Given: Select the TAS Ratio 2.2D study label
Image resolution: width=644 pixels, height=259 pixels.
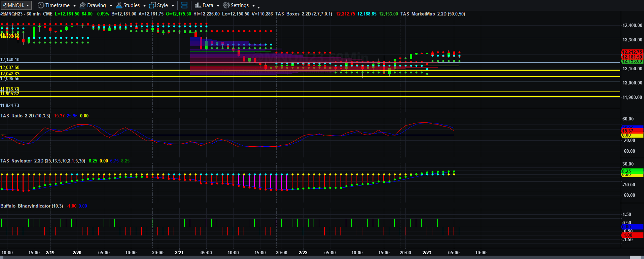Looking at the screenshot, I should coord(25,116).
